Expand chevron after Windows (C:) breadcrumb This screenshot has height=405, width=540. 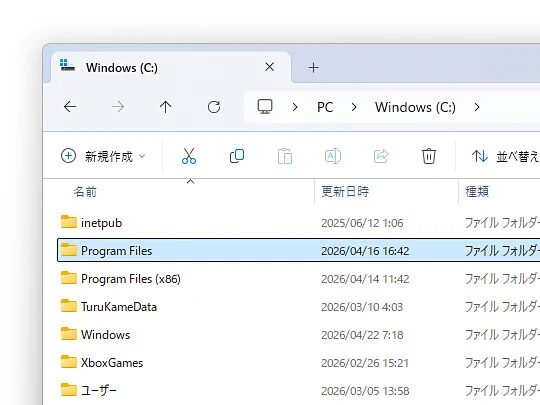pyautogui.click(x=477, y=107)
